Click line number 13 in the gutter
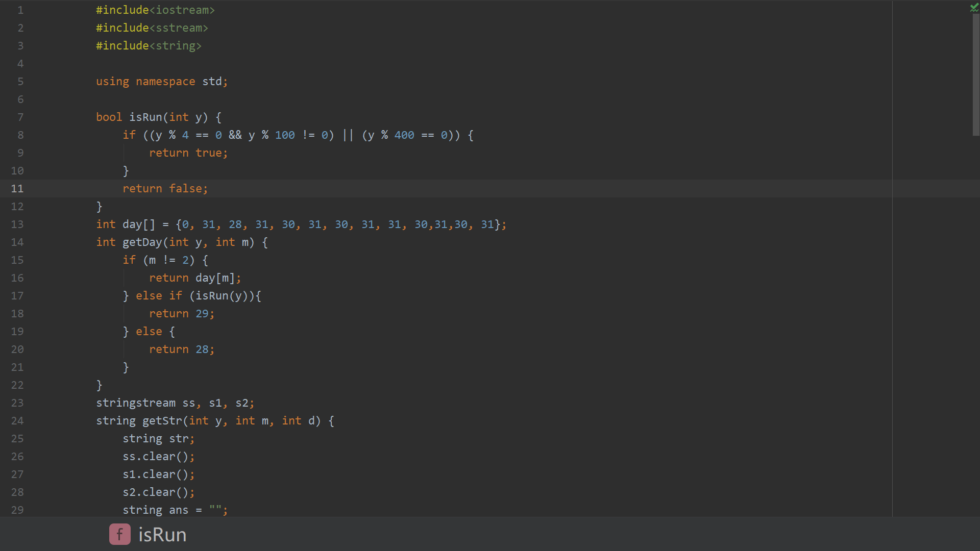The width and height of the screenshot is (980, 551). point(17,224)
